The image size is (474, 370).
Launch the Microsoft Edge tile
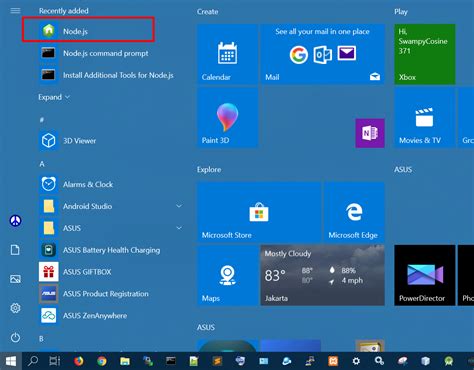[x=354, y=212]
